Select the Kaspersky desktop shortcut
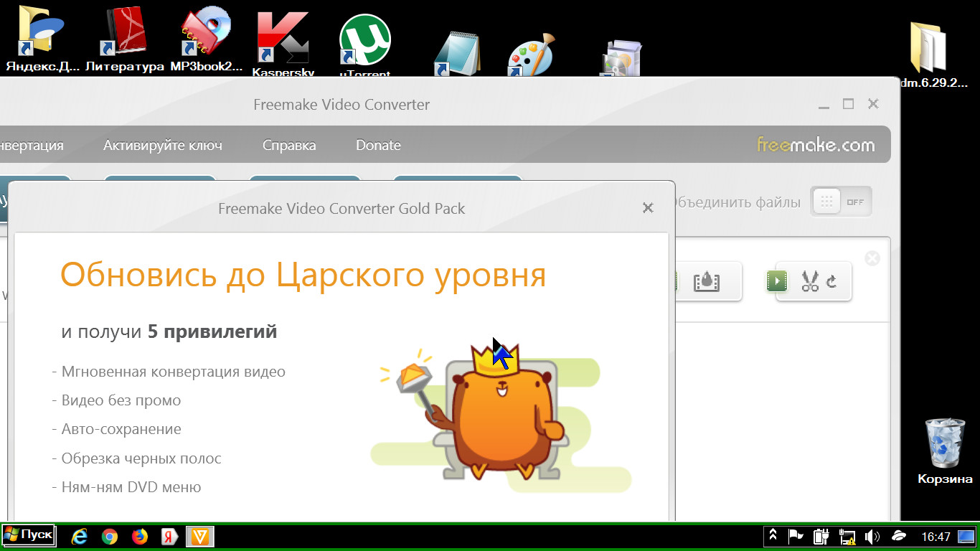 pos(283,43)
